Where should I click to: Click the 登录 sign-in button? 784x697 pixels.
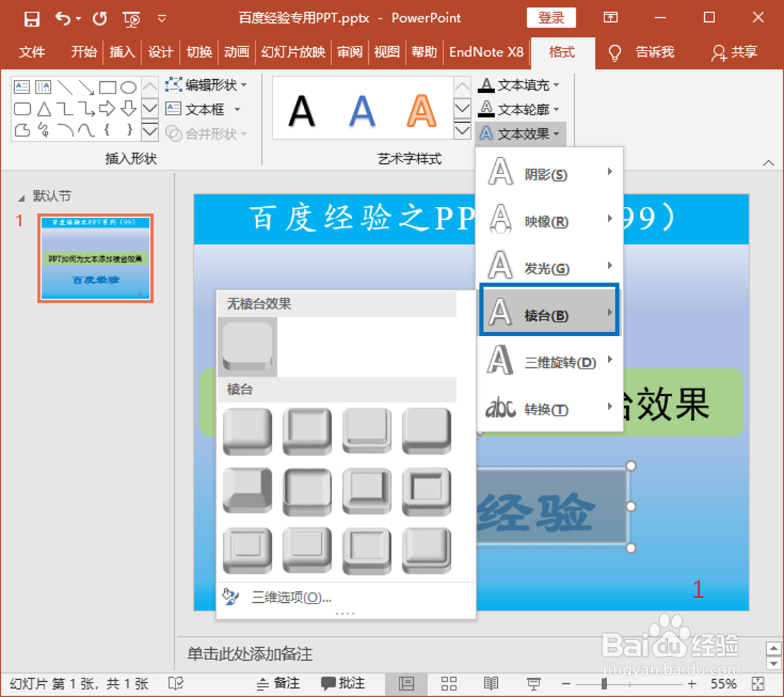551,18
